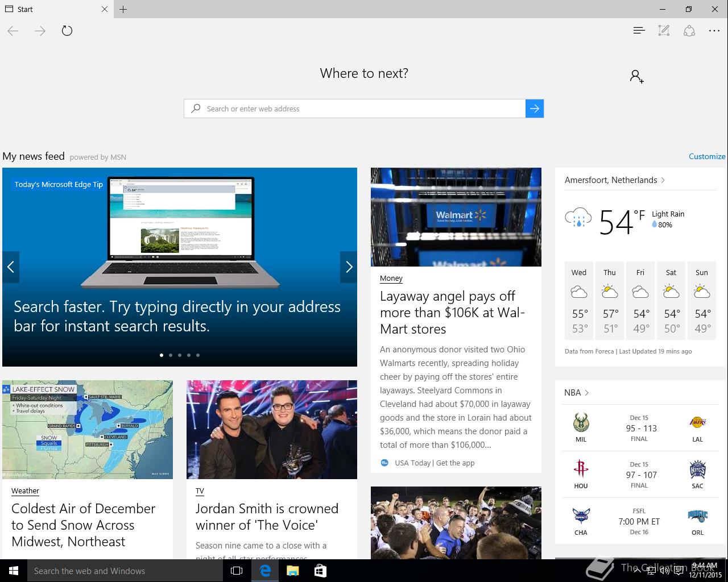Open The Voice winner photo

pos(272,430)
